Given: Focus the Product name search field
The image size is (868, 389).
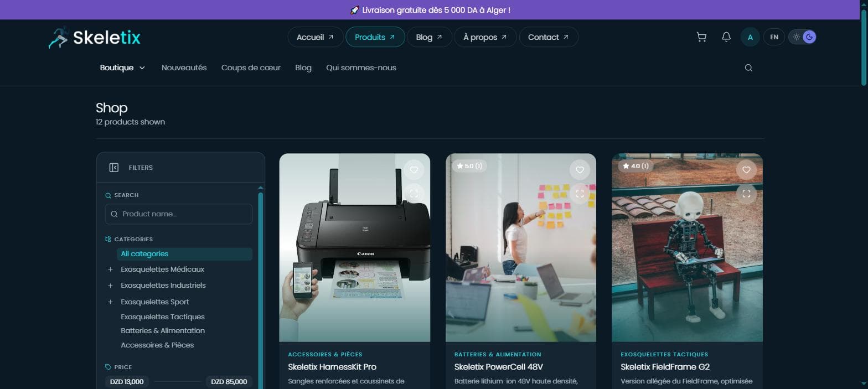Looking at the screenshot, I should click(x=179, y=214).
